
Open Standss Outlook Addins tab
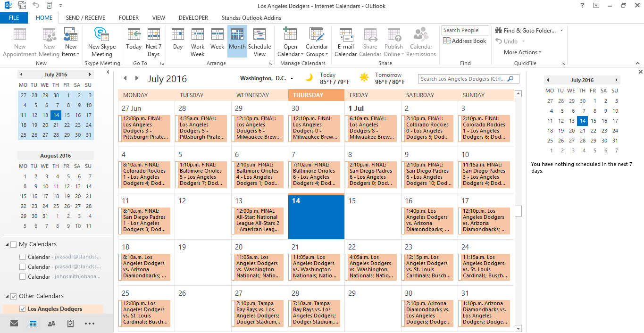251,18
